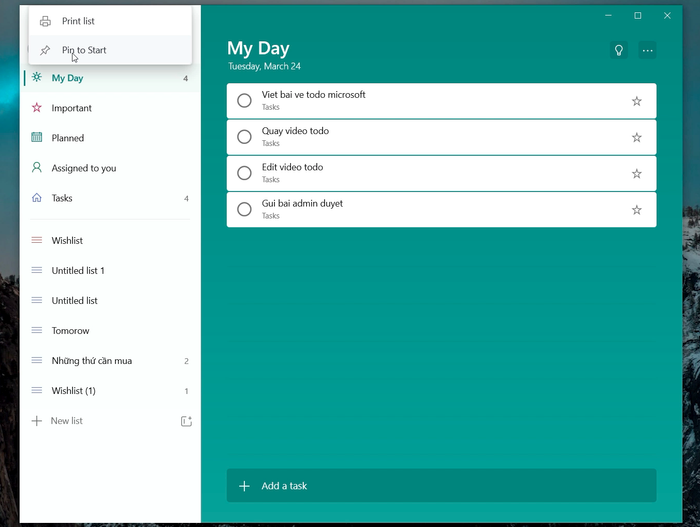The image size is (700, 527).
Task: Select the Wishlist (1) list label
Action: tap(74, 391)
